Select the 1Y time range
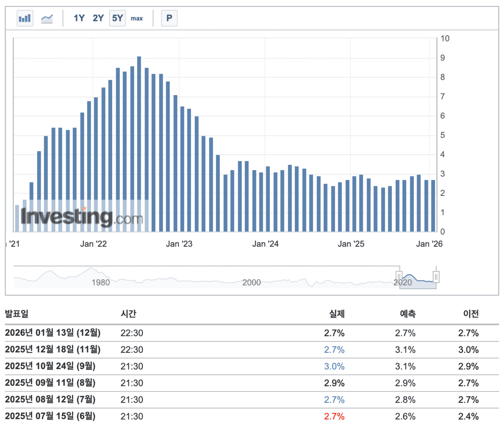This screenshot has height=432, width=504. tap(78, 18)
